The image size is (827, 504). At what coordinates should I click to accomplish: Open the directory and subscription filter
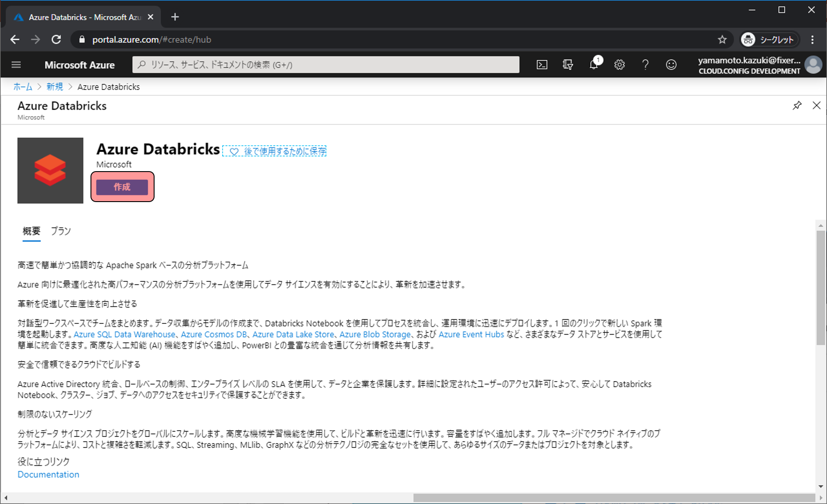(x=568, y=65)
